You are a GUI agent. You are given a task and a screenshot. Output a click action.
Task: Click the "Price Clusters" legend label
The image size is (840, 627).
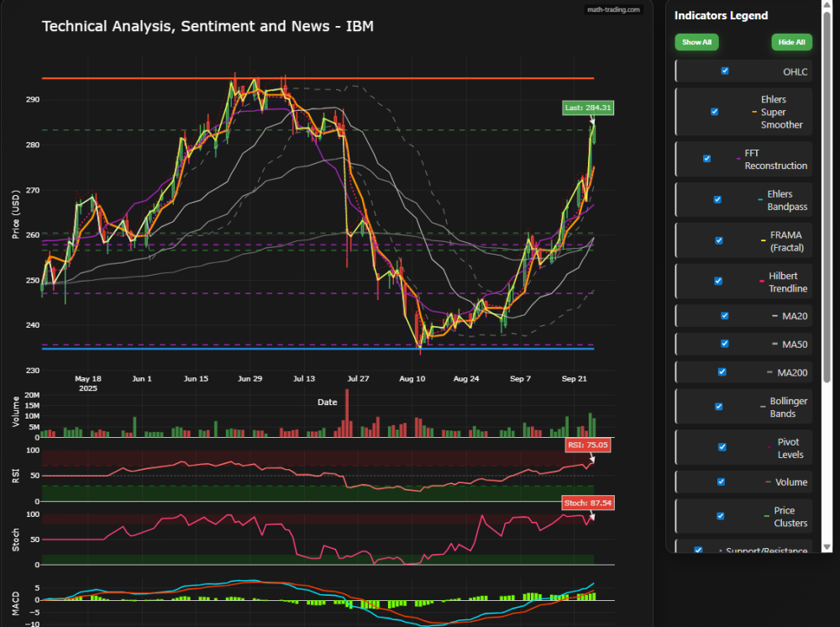click(x=790, y=517)
